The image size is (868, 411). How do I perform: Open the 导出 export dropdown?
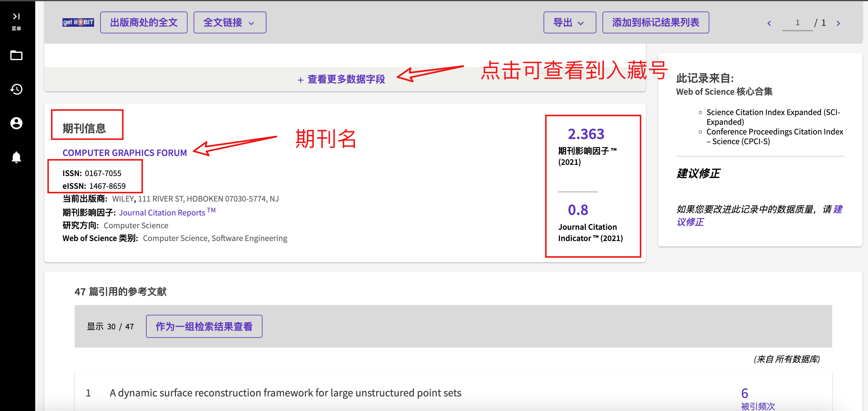click(569, 22)
